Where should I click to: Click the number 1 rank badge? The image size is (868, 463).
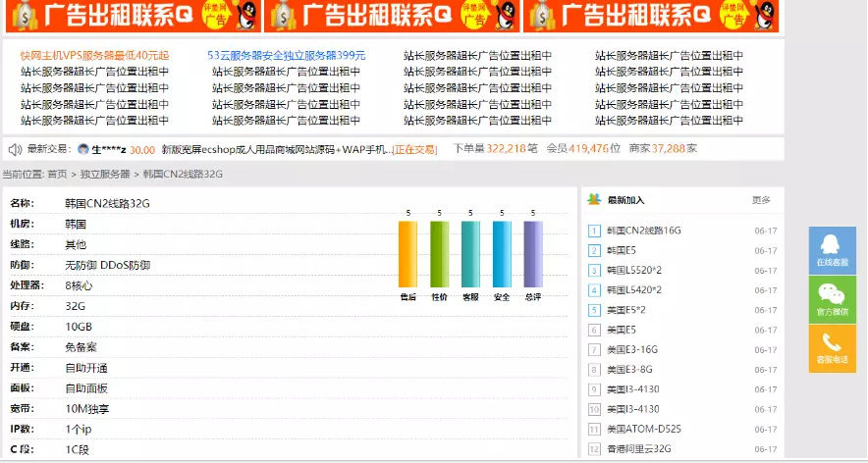click(x=594, y=231)
